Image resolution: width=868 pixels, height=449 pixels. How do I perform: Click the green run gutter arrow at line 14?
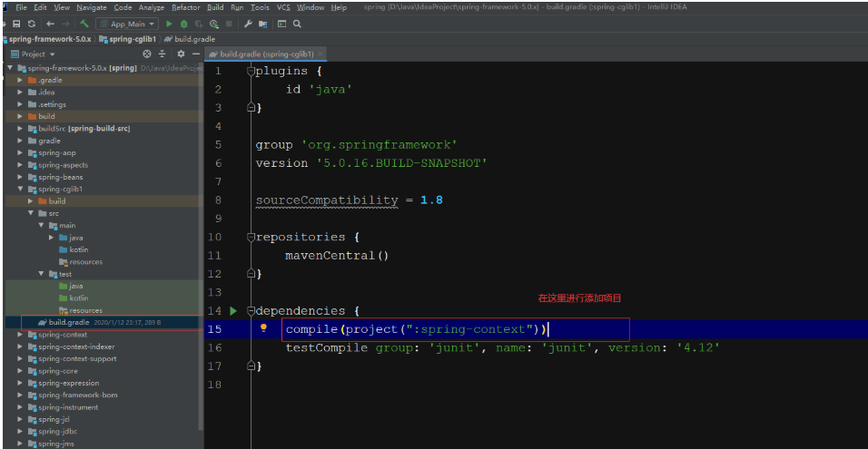233,311
